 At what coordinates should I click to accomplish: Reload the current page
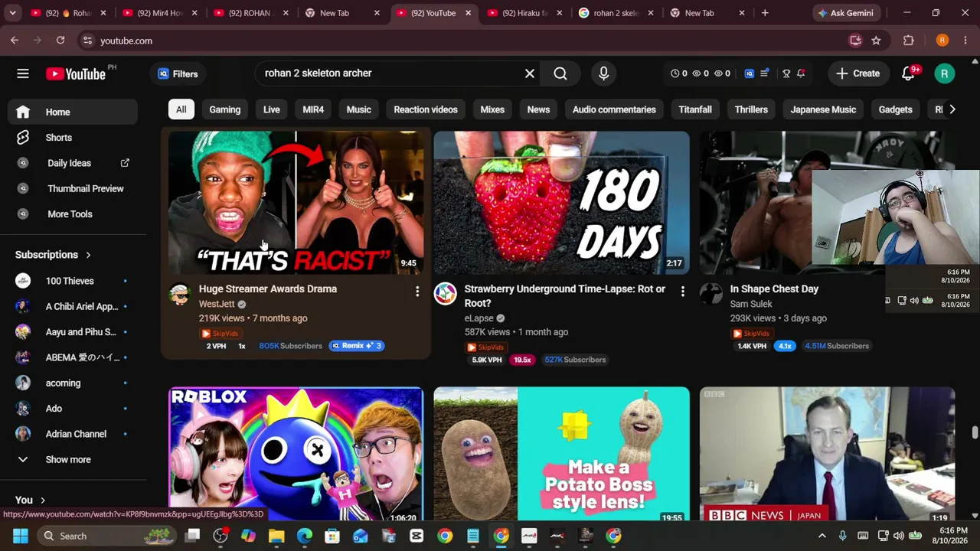[60, 41]
